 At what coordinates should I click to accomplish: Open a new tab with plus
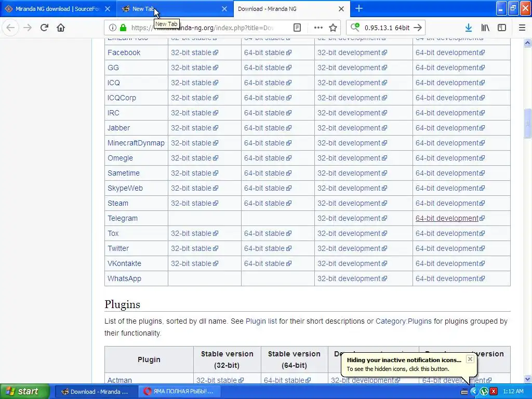(359, 8)
